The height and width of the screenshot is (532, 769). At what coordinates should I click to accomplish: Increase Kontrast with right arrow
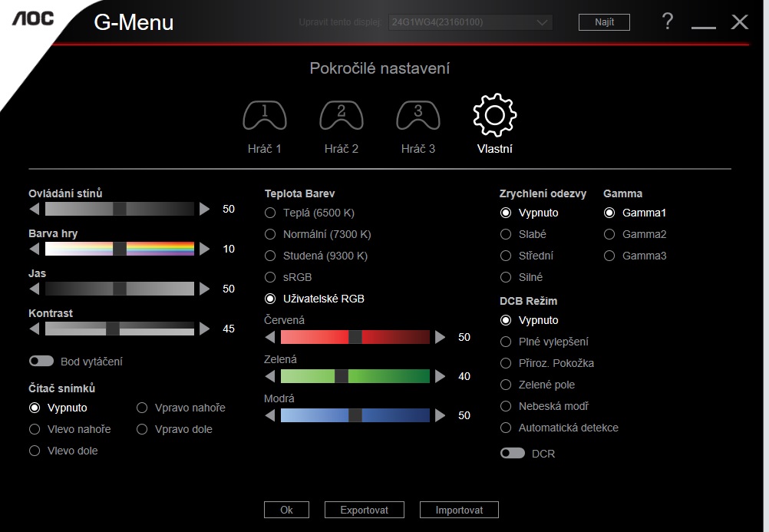204,329
